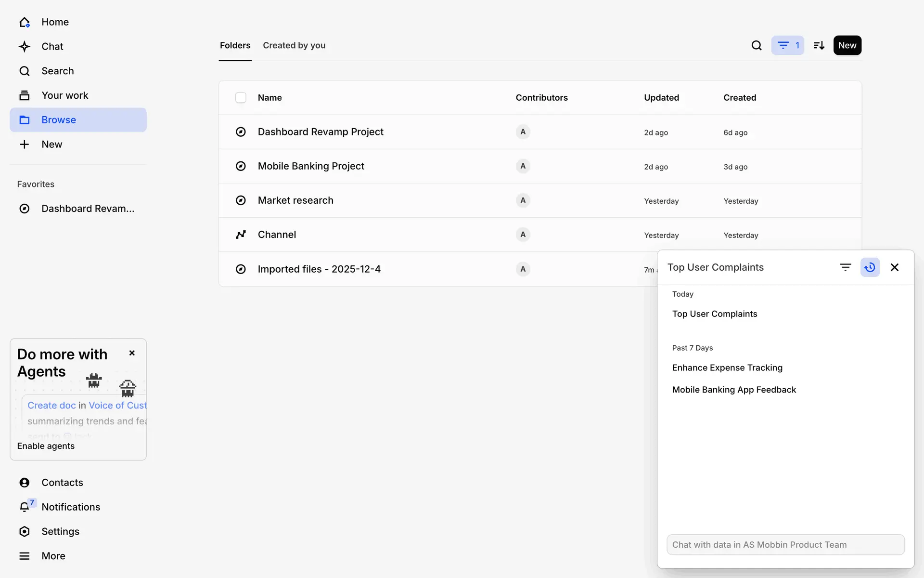Open Your work in sidebar

pos(64,95)
